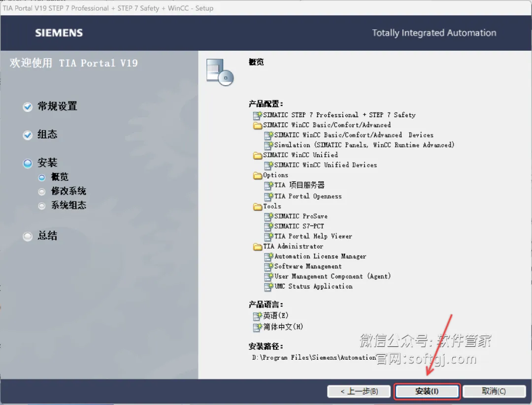The height and width of the screenshot is (405, 532).
Task: Click icon beside Software Management
Action: click(x=269, y=267)
